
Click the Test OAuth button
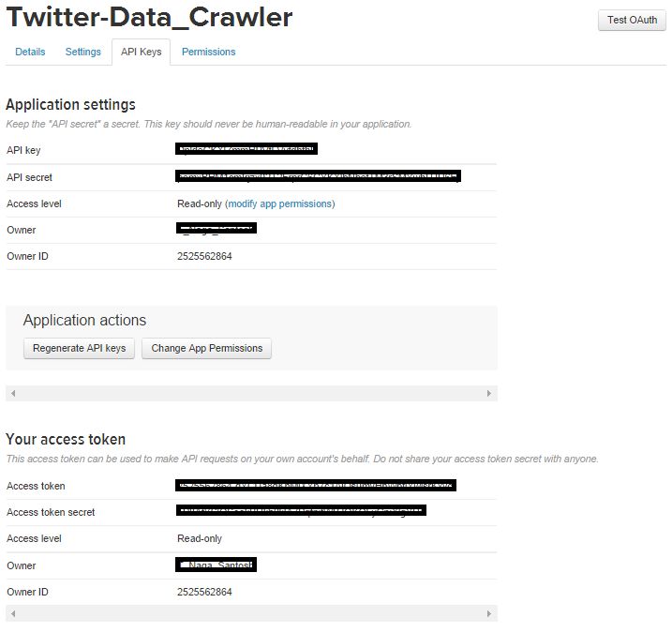632,20
